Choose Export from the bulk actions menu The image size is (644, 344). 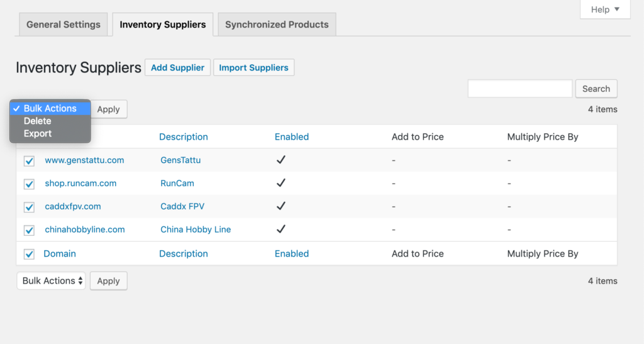[x=38, y=133]
